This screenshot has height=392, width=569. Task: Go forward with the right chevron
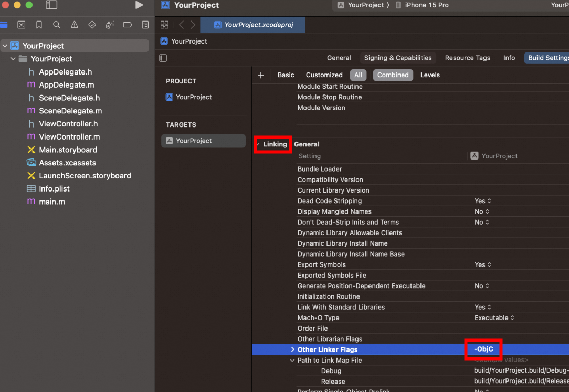[x=193, y=25]
